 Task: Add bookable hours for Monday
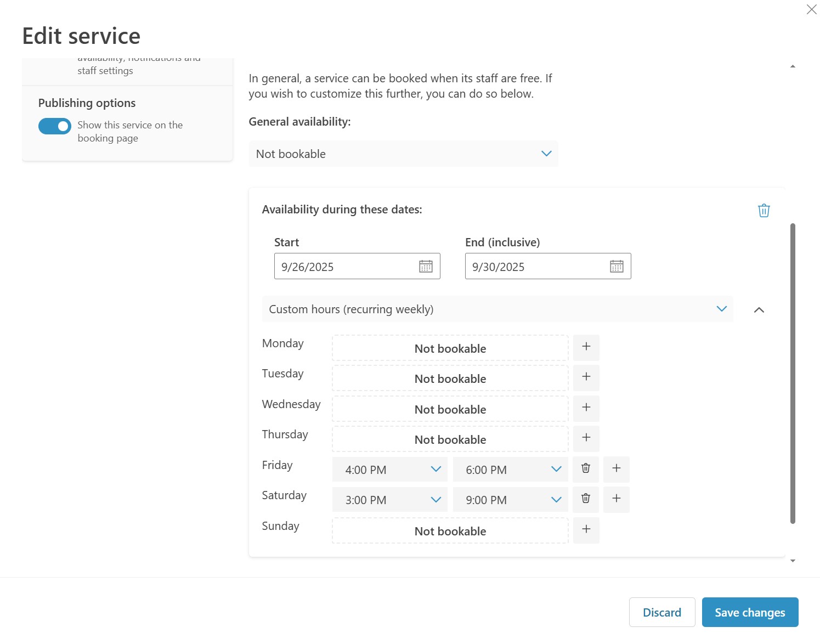[x=586, y=347]
